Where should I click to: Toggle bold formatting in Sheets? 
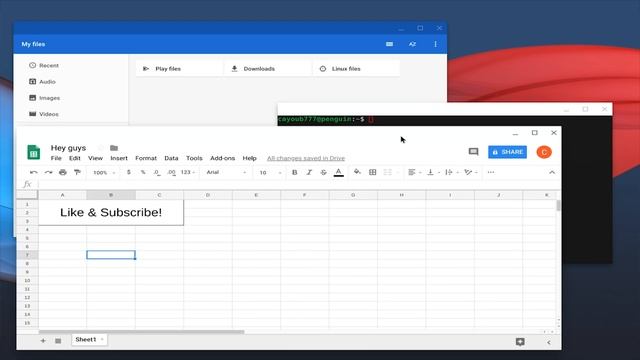(294, 172)
